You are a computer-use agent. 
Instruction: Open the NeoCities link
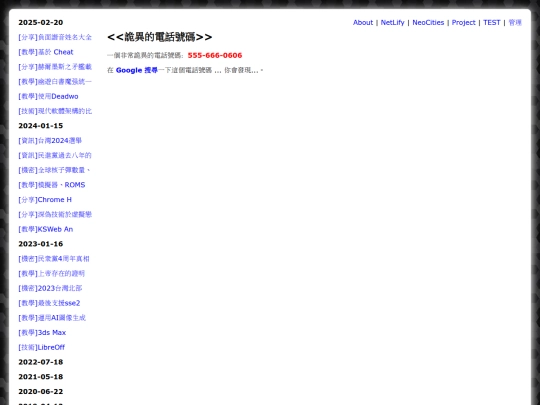[x=428, y=22]
